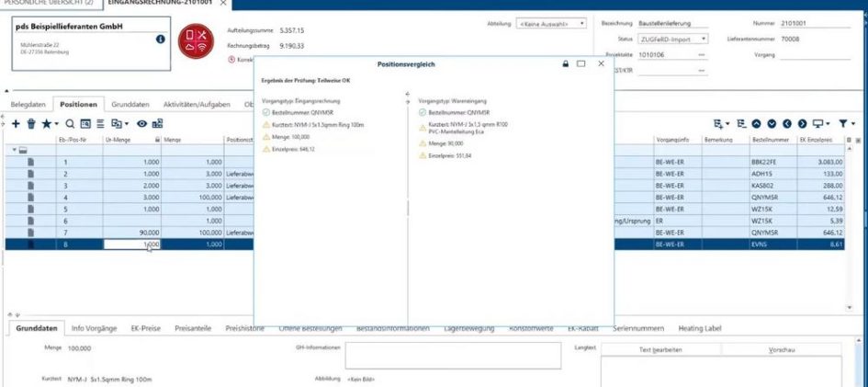Click the monitor view icon in grid toolbar
The image size is (868, 387).
pos(817,123)
